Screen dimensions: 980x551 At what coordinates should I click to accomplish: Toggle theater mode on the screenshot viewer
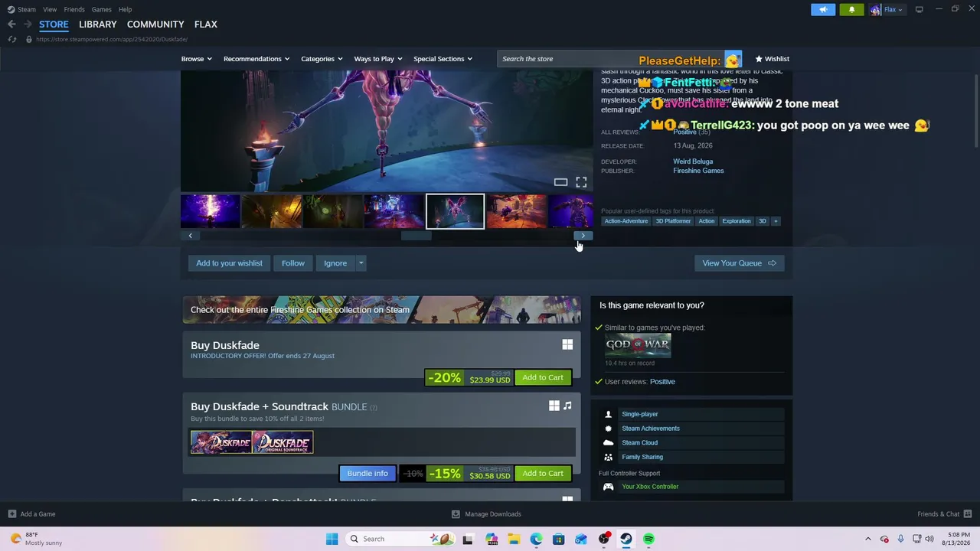560,182
